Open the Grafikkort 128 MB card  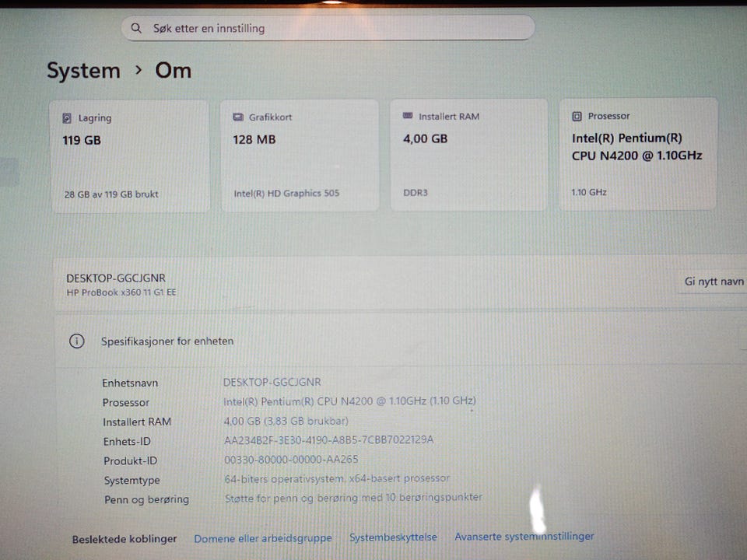point(300,156)
